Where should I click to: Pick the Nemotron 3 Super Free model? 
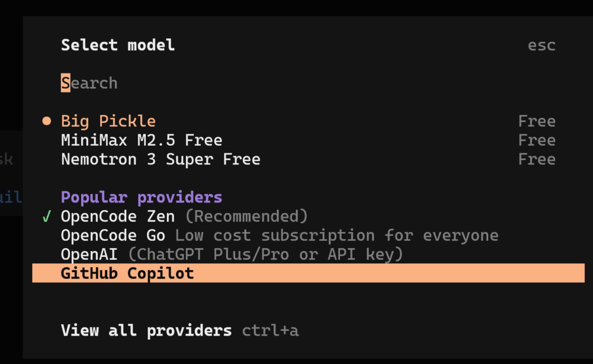tap(160, 159)
